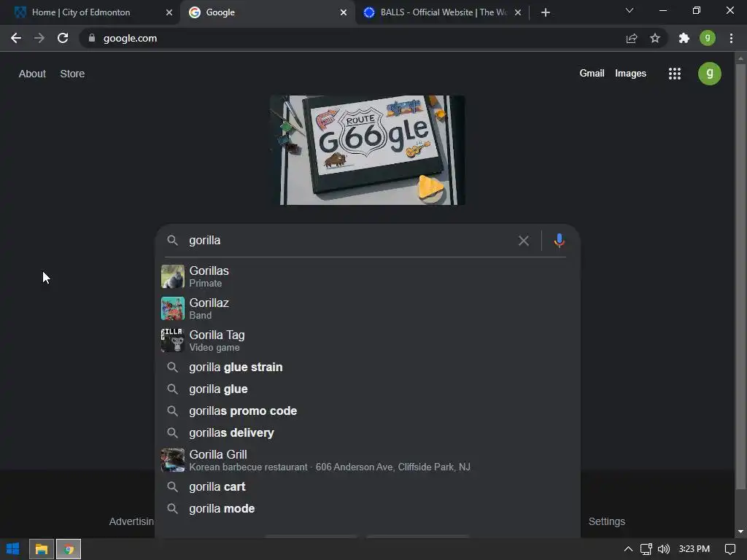Open the volume tray icon
Image resolution: width=747 pixels, height=560 pixels.
[x=664, y=549]
